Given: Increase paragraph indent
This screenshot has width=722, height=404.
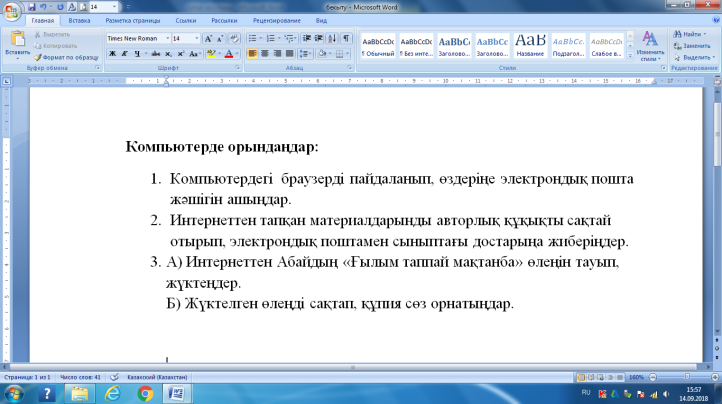Looking at the screenshot, I should pos(319,39).
